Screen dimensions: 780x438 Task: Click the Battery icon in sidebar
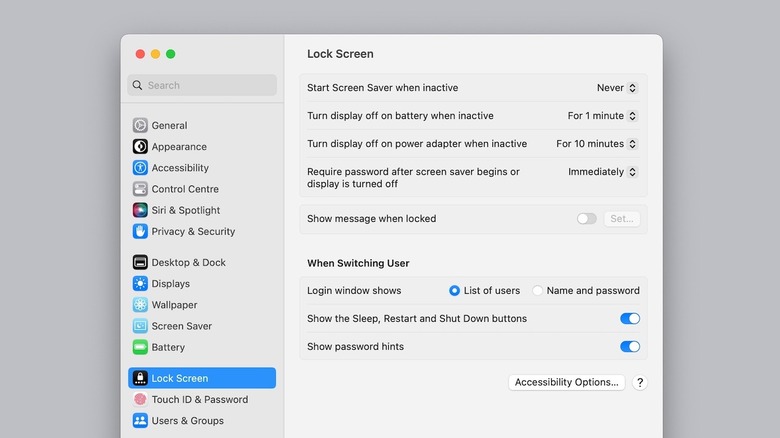click(140, 347)
